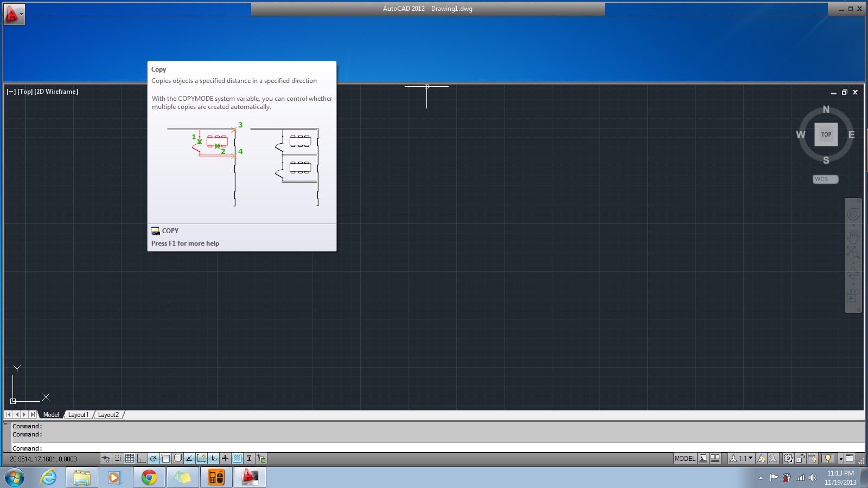Toggle Grid Display in status bar

pos(130,458)
